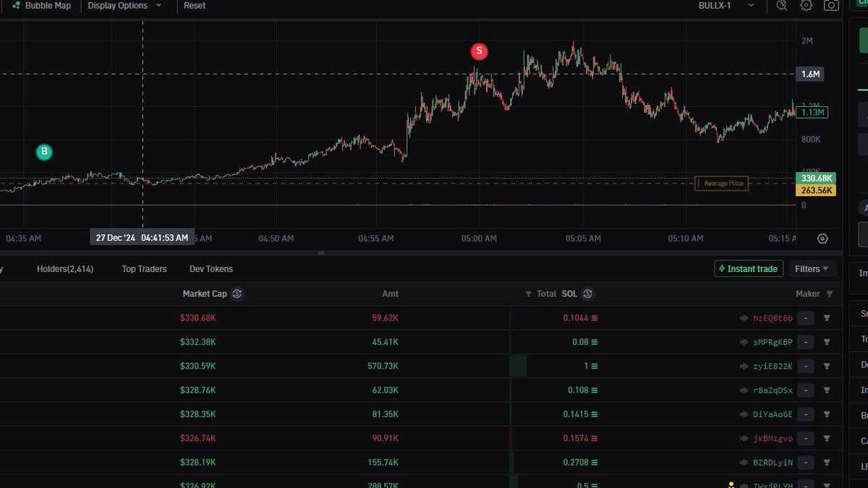Filter trades by maker zyiE822K funnel icon
Image resolution: width=868 pixels, height=488 pixels.
(827, 367)
